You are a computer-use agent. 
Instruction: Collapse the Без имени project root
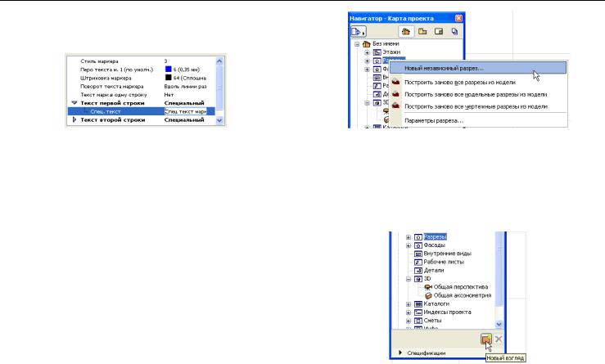(357, 44)
